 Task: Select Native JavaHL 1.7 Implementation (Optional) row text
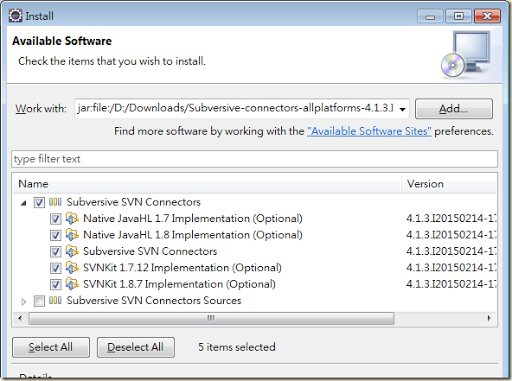coord(193,219)
